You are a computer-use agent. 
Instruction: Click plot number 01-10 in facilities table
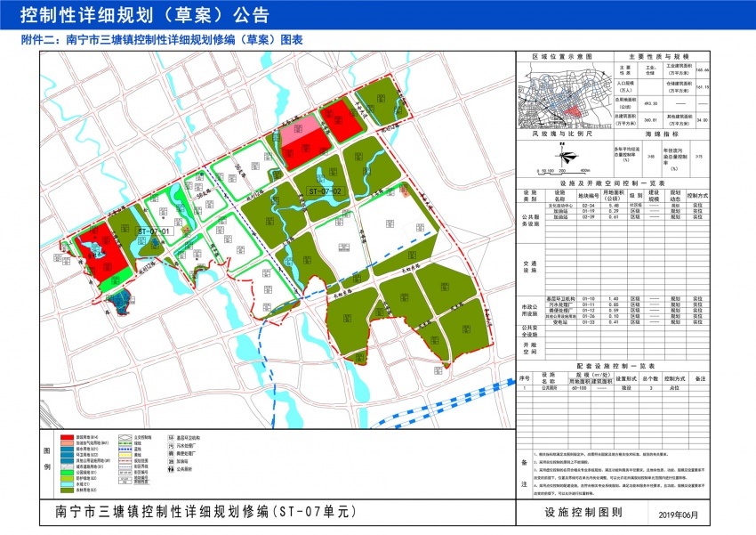588,299
